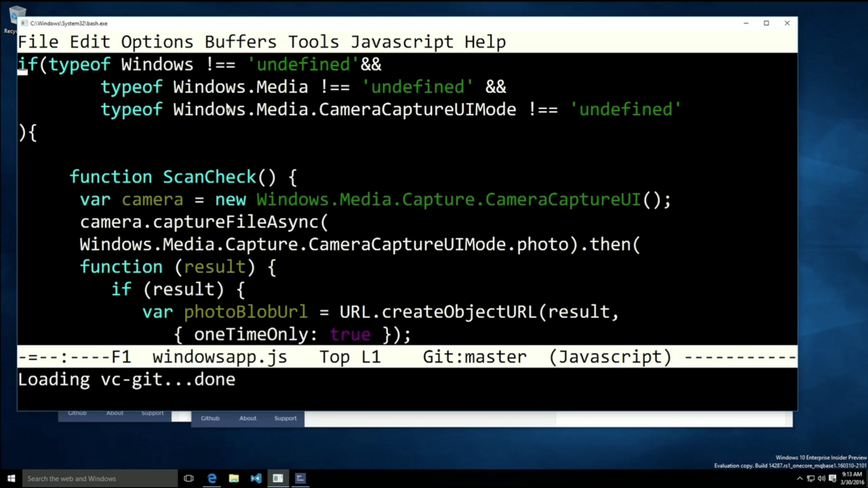Click the CameraCaptureUIMode.photo text
Viewport: 868px width, 488px height.
tap(439, 244)
